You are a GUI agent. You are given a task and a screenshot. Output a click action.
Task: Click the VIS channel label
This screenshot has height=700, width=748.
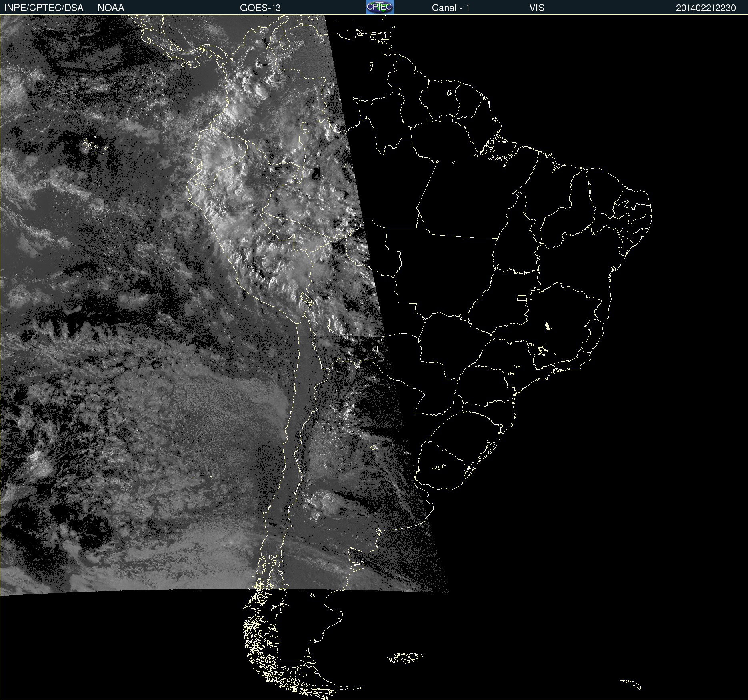[x=537, y=8]
